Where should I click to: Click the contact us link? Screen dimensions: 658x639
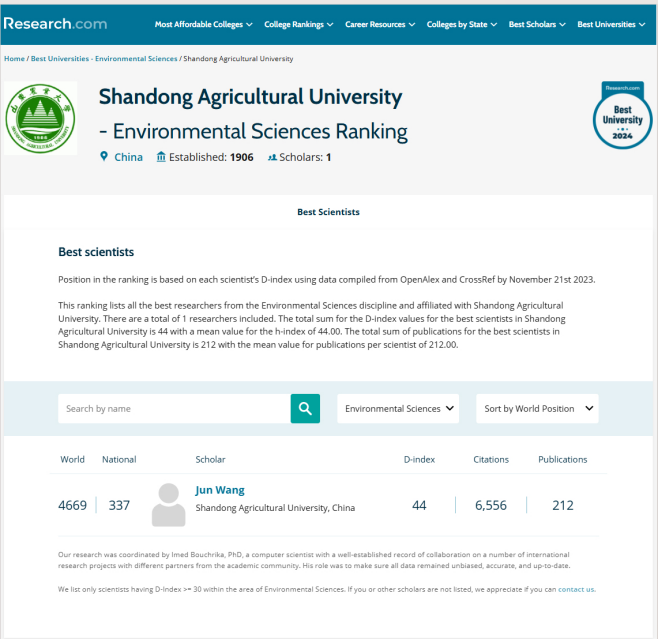coord(576,589)
